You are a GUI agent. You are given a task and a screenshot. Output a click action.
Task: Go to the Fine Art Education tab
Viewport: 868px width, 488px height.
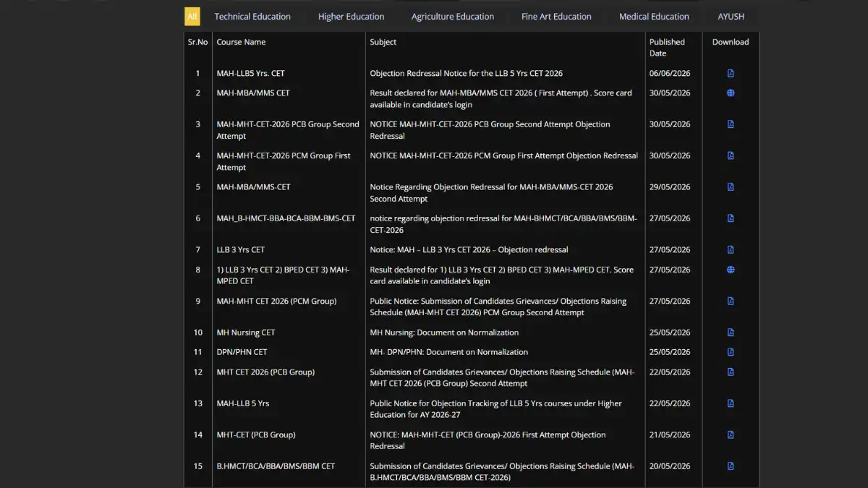pyautogui.click(x=556, y=16)
